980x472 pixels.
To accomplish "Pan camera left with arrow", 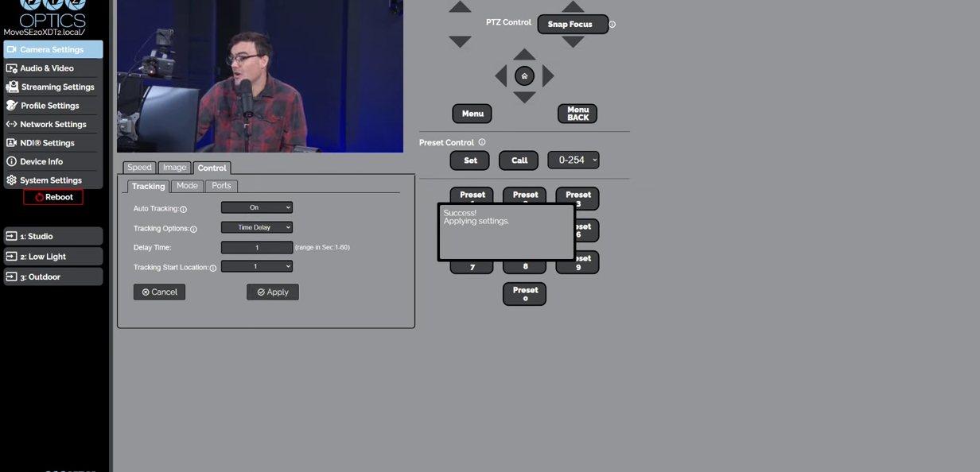I will tap(501, 76).
